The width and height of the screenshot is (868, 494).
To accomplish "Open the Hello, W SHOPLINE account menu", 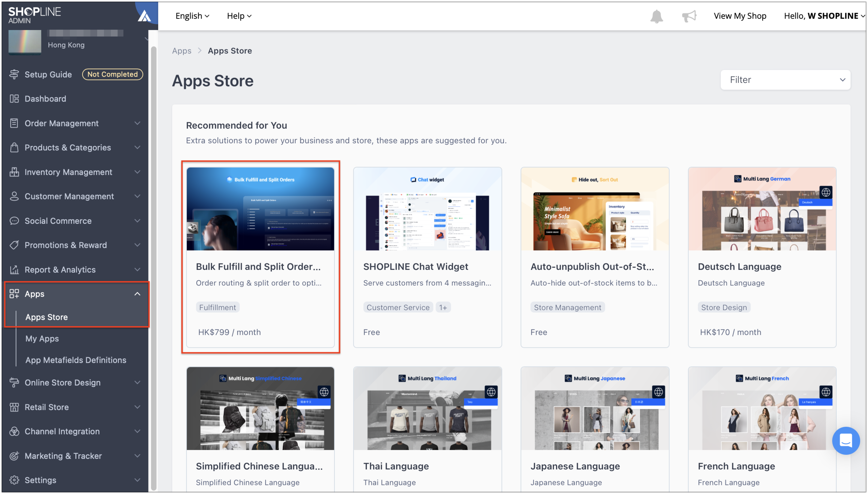I will click(x=824, y=16).
